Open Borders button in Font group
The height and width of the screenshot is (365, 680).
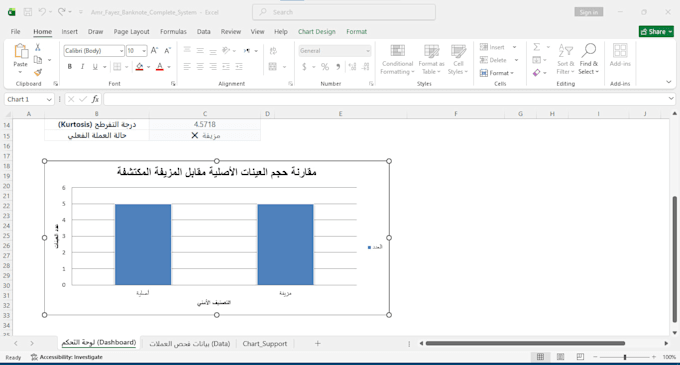pos(117,67)
